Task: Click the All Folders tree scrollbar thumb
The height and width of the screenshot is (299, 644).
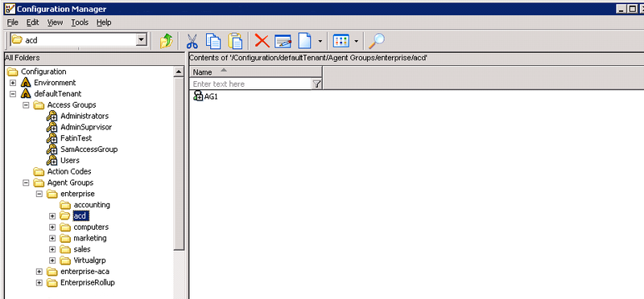Action: pyautogui.click(x=179, y=163)
